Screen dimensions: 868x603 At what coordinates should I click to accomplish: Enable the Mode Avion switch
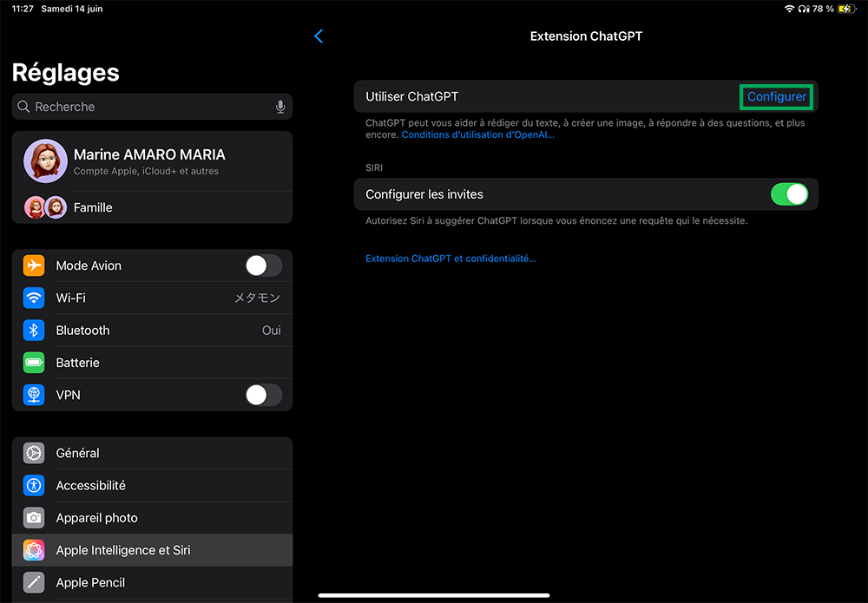(x=263, y=265)
